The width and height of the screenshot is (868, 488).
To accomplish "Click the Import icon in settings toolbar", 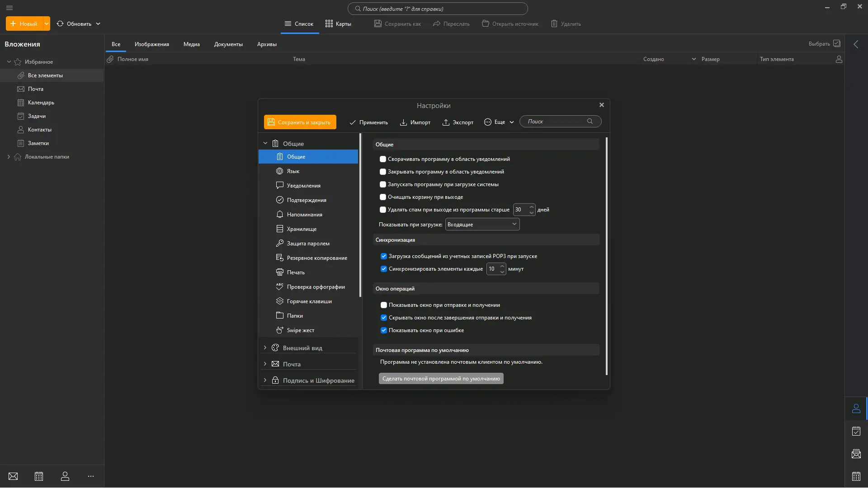I will click(403, 122).
